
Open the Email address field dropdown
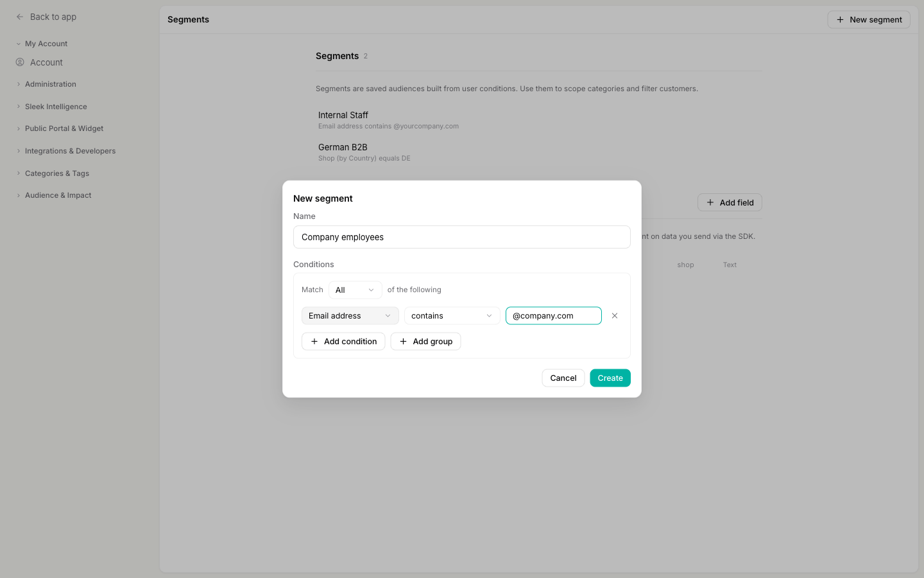click(350, 316)
